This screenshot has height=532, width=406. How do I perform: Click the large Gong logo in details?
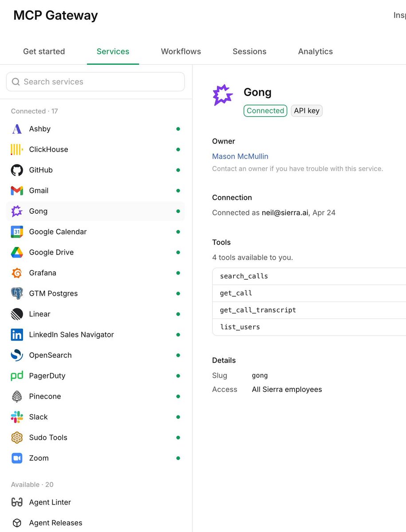(x=223, y=95)
